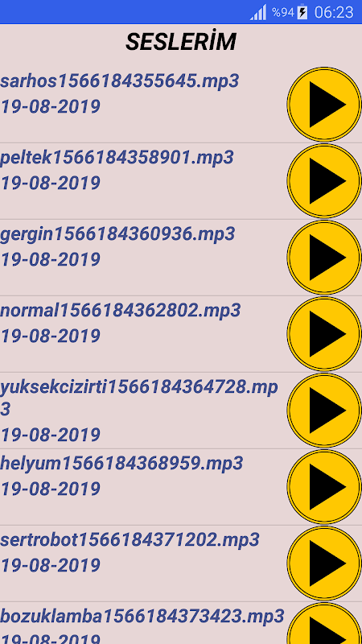The width and height of the screenshot is (362, 644).
Task: Tap the SESLERİM header title
Action: coord(181,42)
